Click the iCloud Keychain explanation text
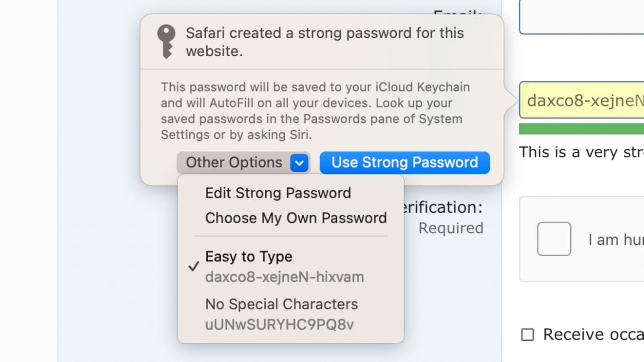644x362 pixels. point(315,111)
